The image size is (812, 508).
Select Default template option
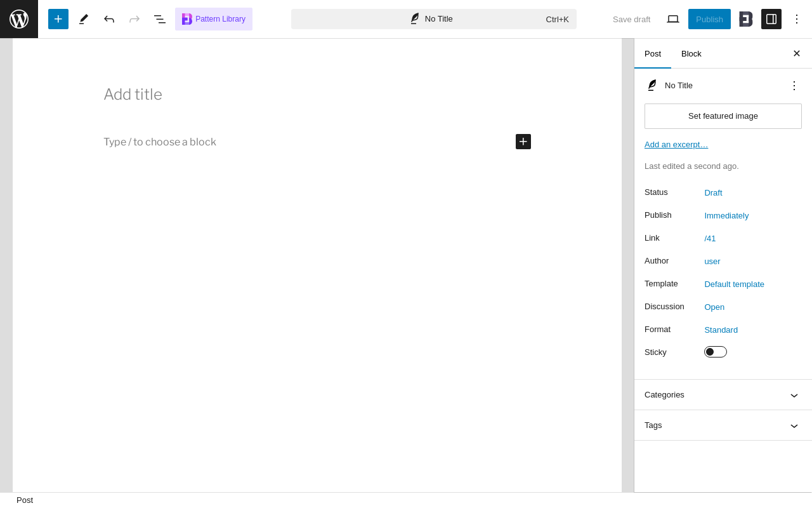(734, 284)
